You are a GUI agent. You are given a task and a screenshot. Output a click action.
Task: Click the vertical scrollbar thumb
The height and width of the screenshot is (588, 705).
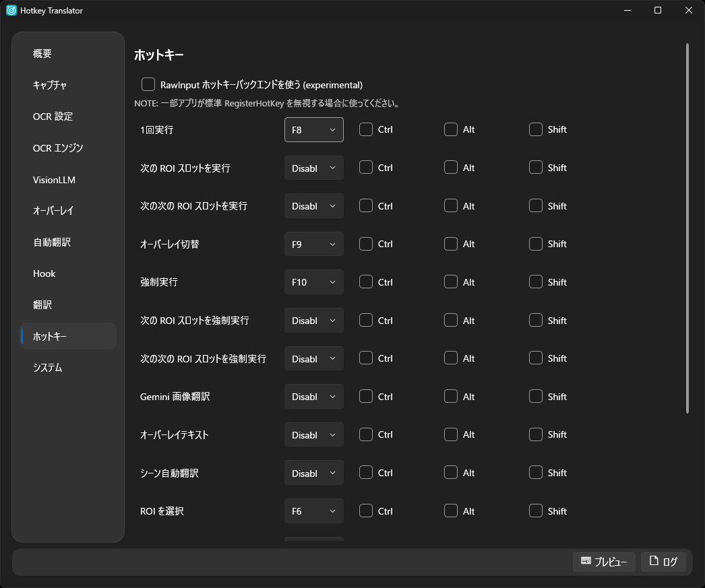(x=687, y=228)
